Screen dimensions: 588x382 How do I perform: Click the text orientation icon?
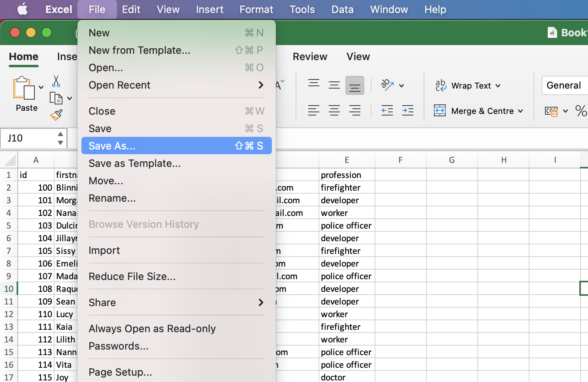click(387, 85)
